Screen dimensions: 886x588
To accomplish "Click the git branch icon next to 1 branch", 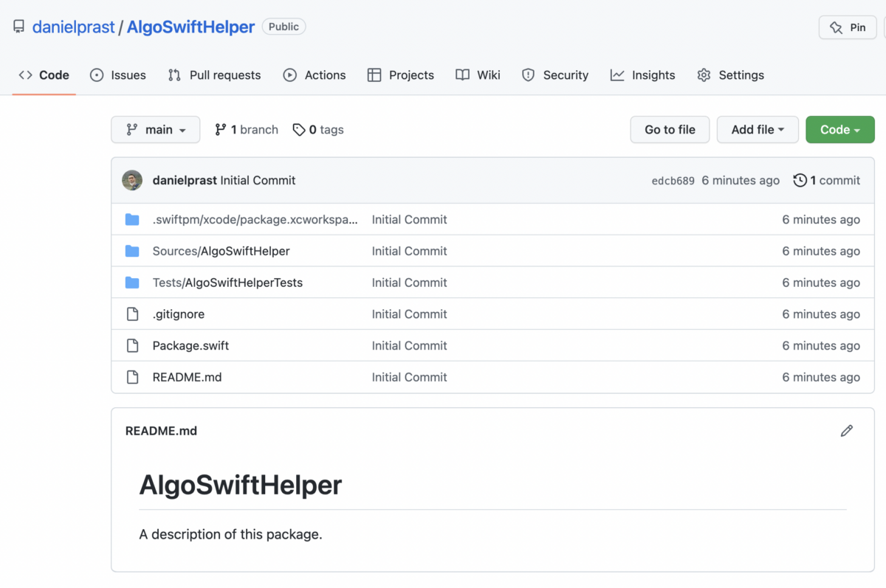I will coord(220,130).
